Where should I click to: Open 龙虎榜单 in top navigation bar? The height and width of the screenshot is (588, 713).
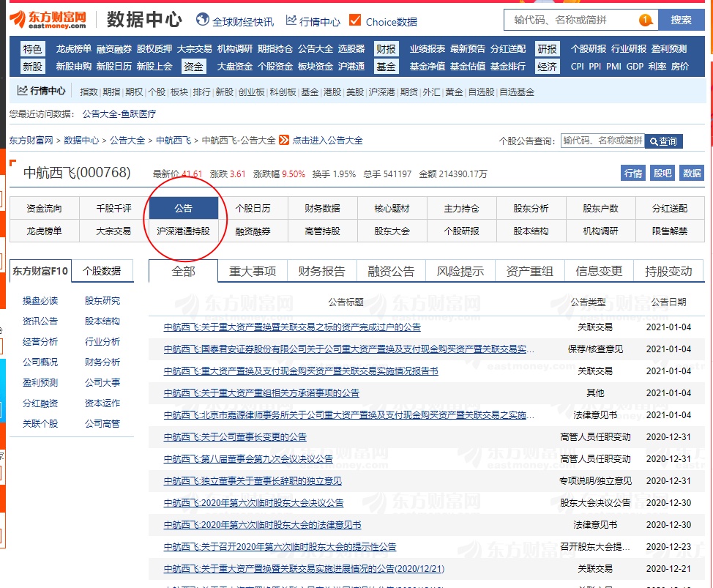(x=74, y=48)
